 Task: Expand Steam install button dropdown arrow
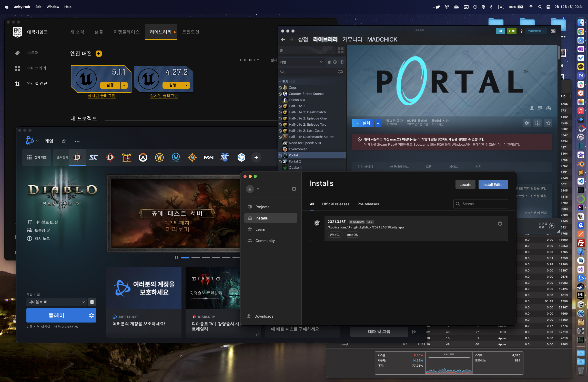(x=378, y=123)
